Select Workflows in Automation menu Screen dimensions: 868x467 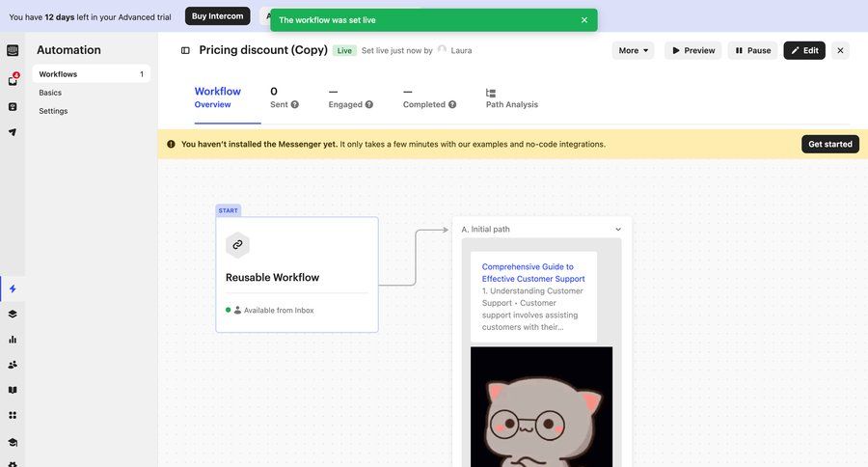pyautogui.click(x=92, y=73)
